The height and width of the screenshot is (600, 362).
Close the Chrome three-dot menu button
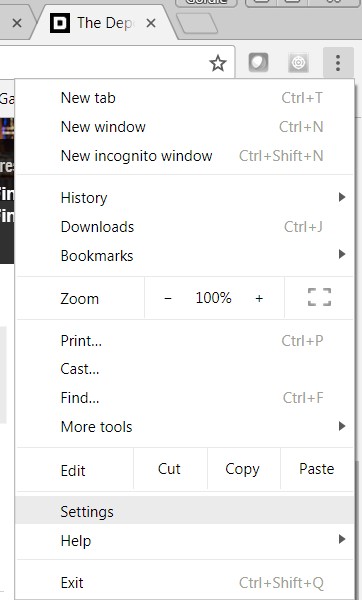[338, 63]
